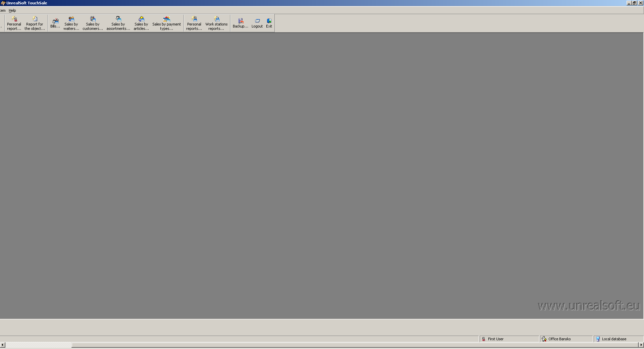Click the Bills toolbar icon

pyautogui.click(x=55, y=23)
